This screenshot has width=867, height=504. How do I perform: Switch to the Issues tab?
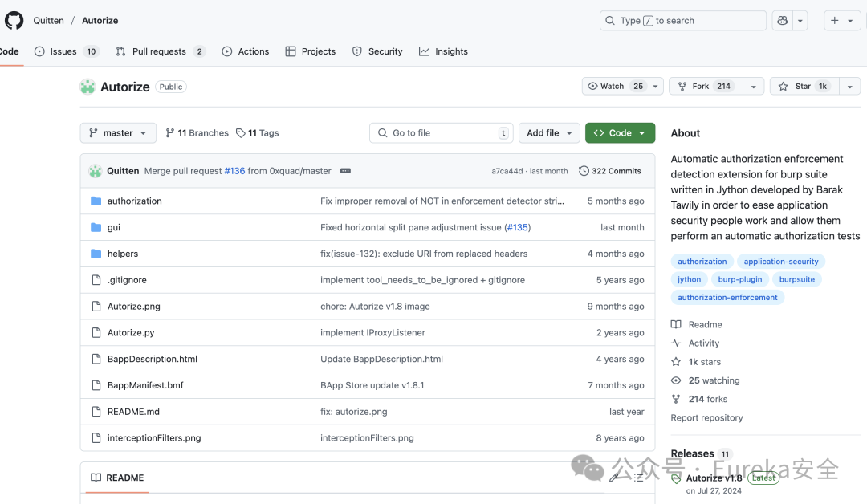pos(67,51)
